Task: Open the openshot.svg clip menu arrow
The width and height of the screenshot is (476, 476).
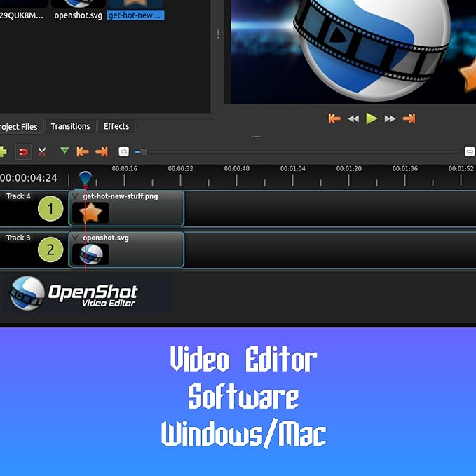Action: pyautogui.click(x=75, y=238)
